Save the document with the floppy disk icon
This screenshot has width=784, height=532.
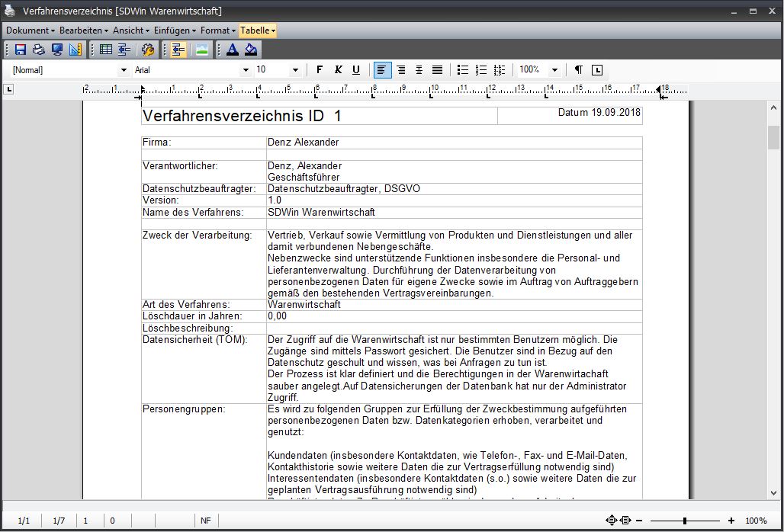(x=21, y=50)
